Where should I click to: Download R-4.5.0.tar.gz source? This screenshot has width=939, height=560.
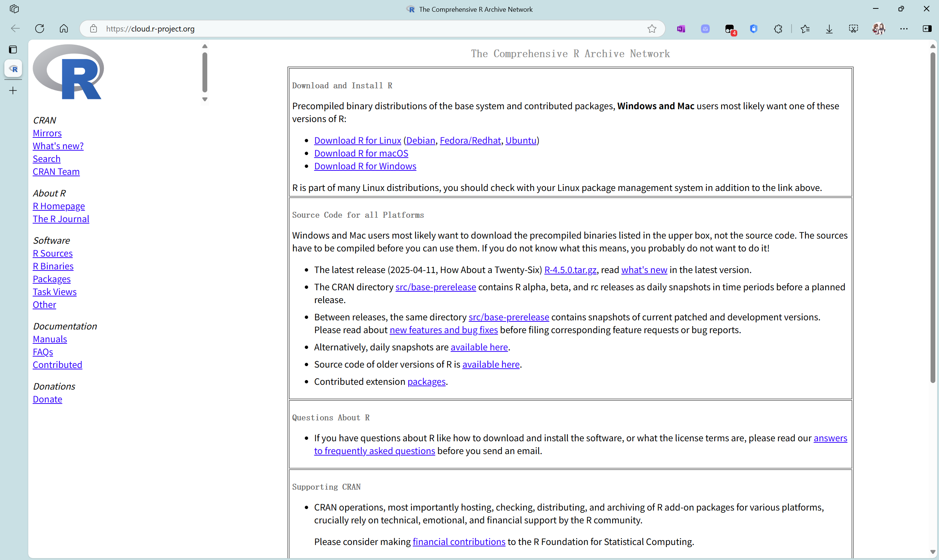(570, 270)
